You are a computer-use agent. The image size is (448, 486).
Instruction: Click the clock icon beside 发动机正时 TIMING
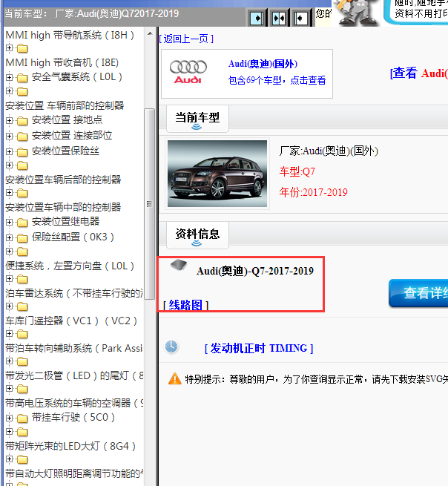tap(171, 347)
